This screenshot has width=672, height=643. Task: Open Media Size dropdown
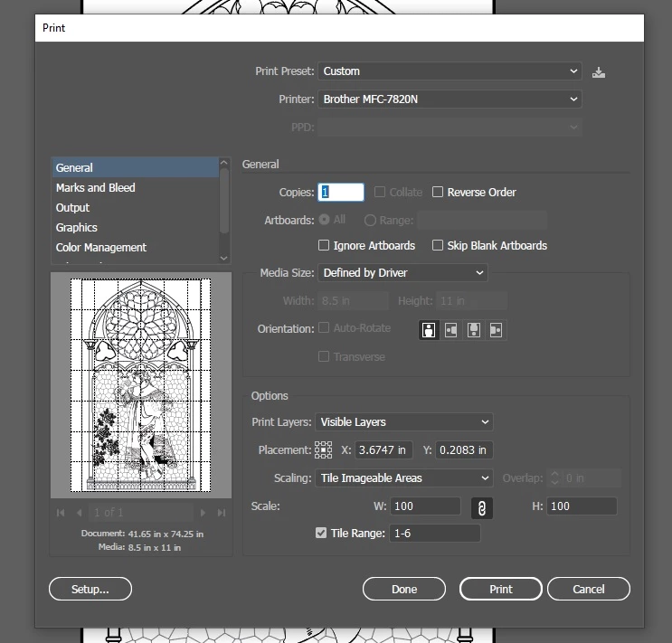[x=402, y=272]
